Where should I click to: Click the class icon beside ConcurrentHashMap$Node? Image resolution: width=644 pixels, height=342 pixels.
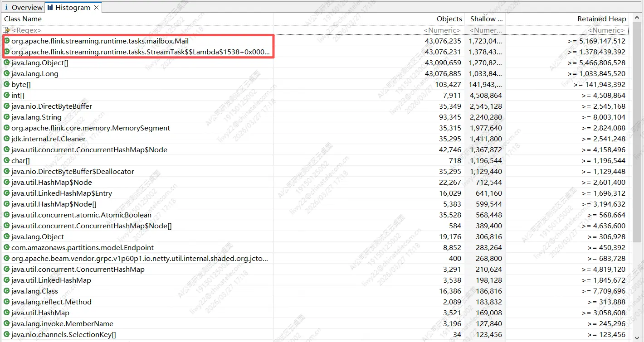coord(7,149)
